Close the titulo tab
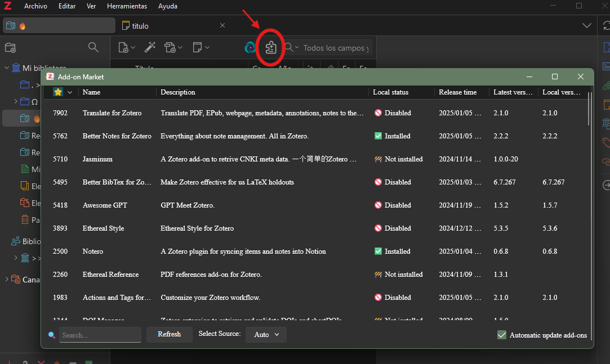Viewport: 610px width, 364px height. pos(222,25)
